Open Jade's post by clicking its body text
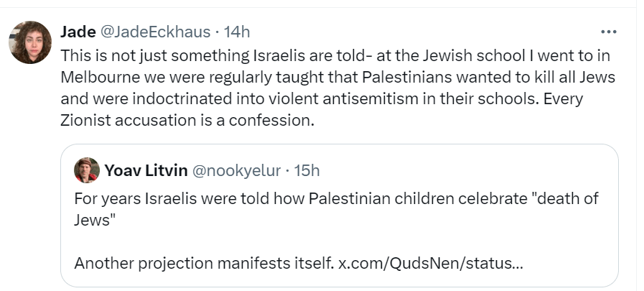644x291 pixels. 337,88
